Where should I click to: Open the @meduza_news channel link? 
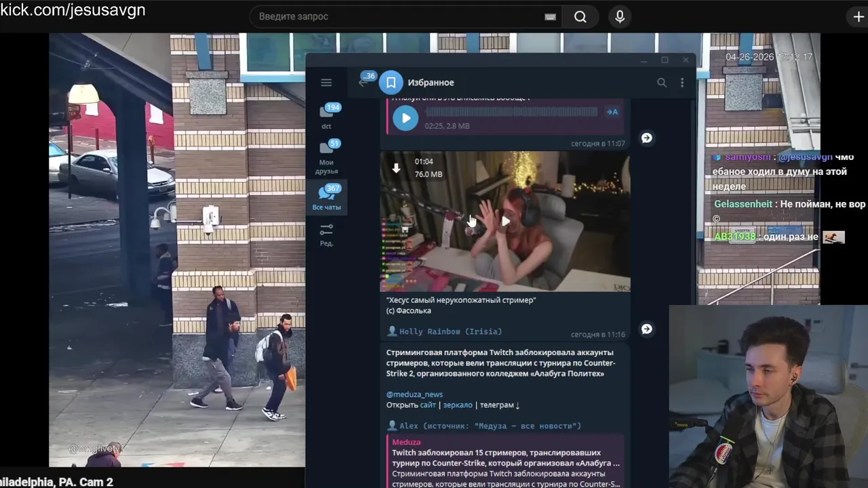[414, 394]
